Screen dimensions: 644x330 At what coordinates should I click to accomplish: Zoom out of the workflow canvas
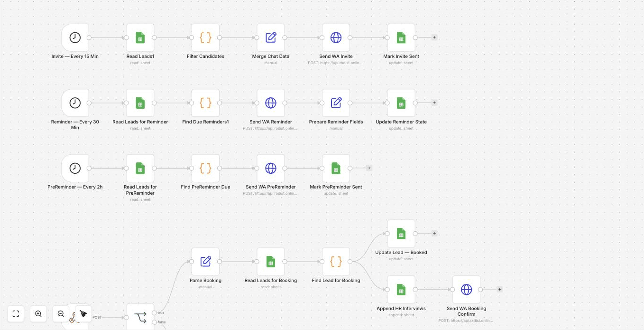(x=61, y=314)
